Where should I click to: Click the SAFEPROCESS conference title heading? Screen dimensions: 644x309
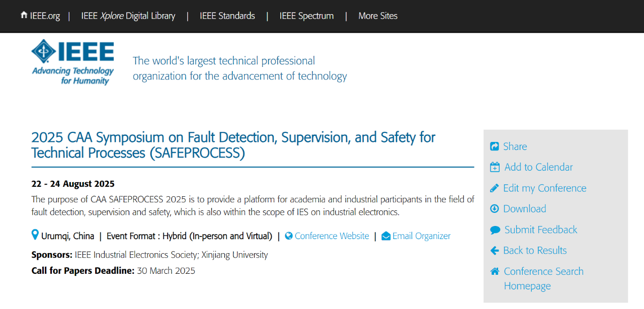tap(233, 145)
